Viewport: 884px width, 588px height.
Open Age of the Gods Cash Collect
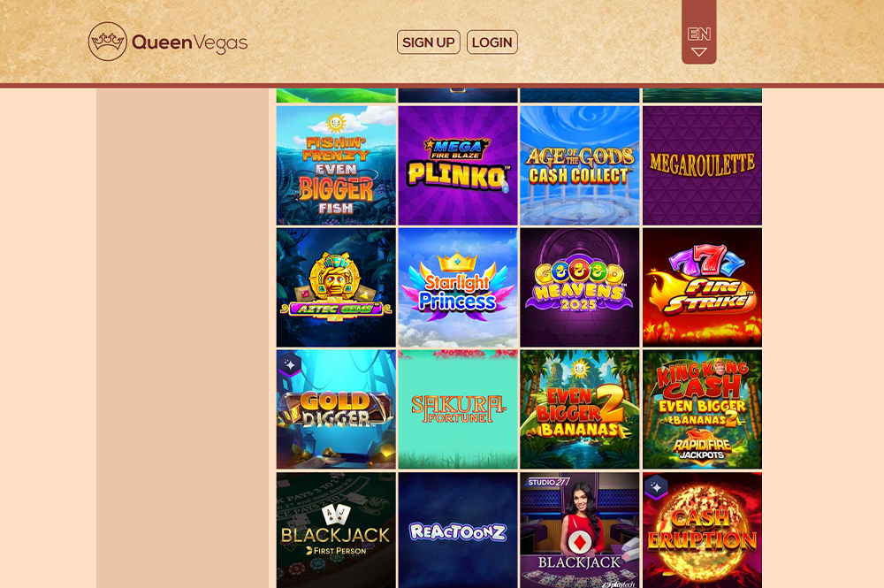(x=580, y=165)
